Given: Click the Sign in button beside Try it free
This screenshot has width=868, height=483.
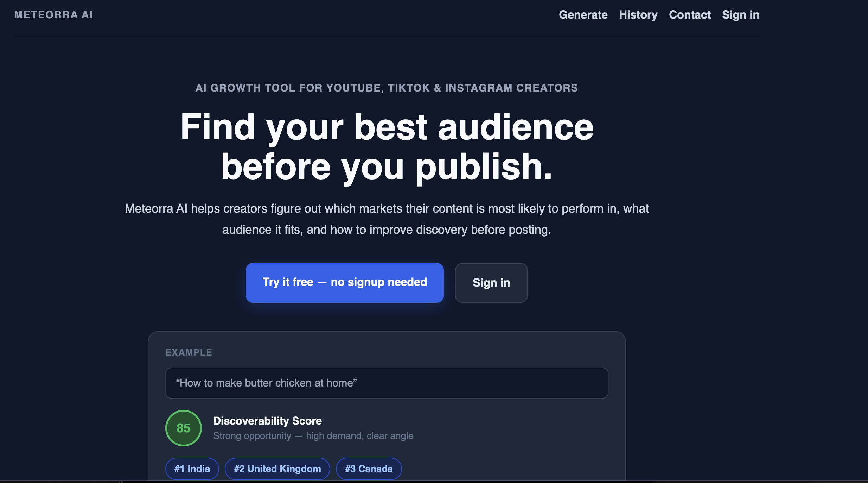Looking at the screenshot, I should [491, 283].
